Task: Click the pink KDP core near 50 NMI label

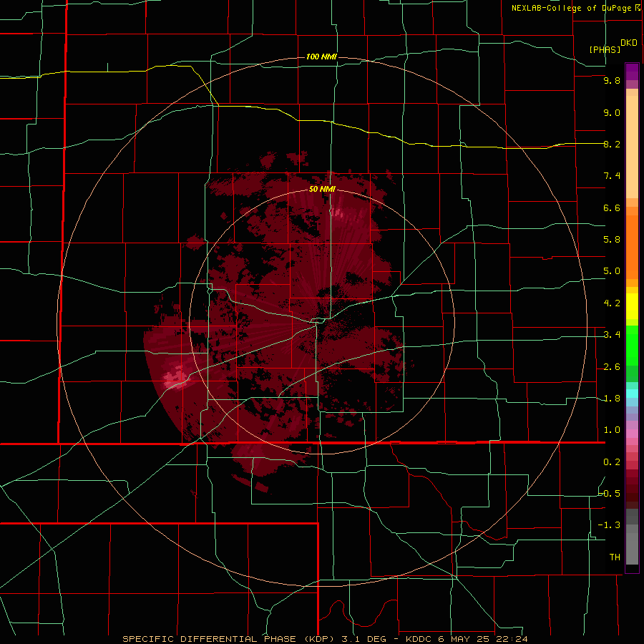Action: (x=338, y=213)
